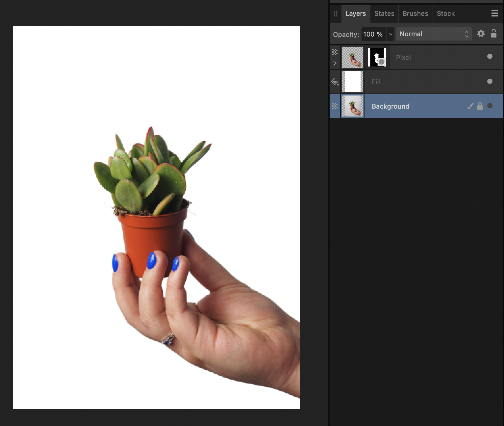This screenshot has height=426, width=504.
Task: Open the States tab
Action: [384, 13]
